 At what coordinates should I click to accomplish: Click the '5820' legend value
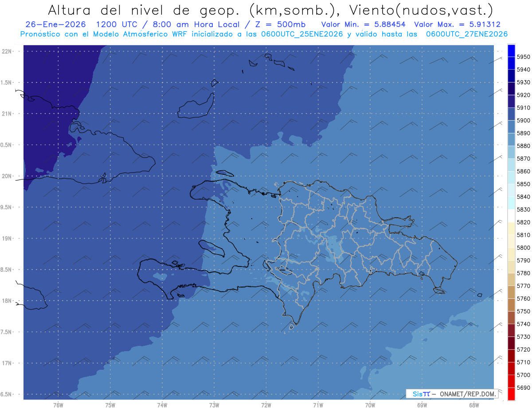(x=524, y=222)
